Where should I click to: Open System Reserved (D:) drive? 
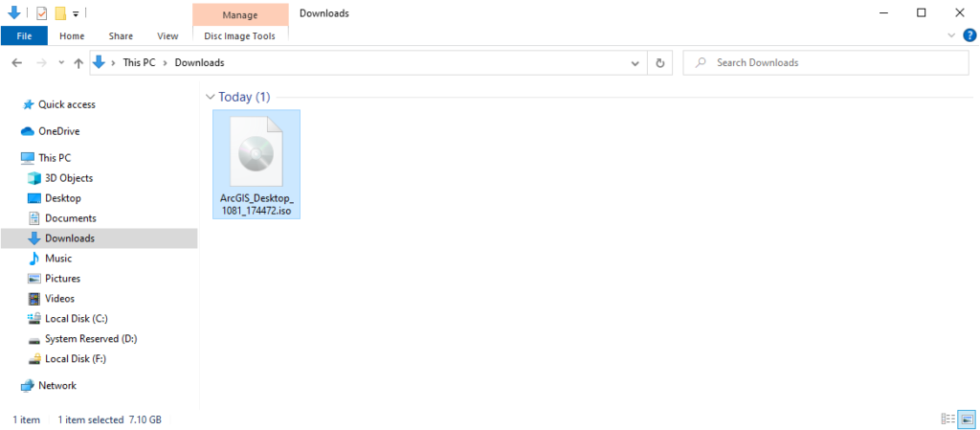pos(91,338)
